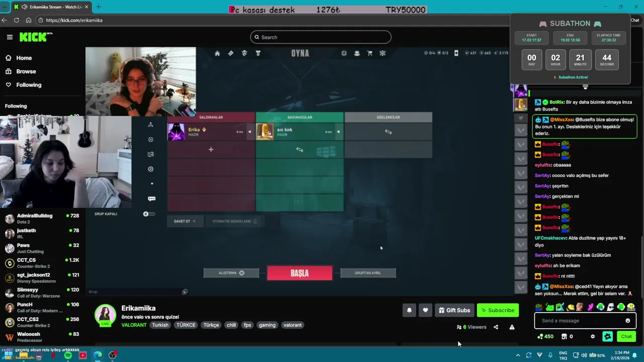The width and height of the screenshot is (644, 362).
Task: Click lobby map selection icon
Action: (150, 154)
